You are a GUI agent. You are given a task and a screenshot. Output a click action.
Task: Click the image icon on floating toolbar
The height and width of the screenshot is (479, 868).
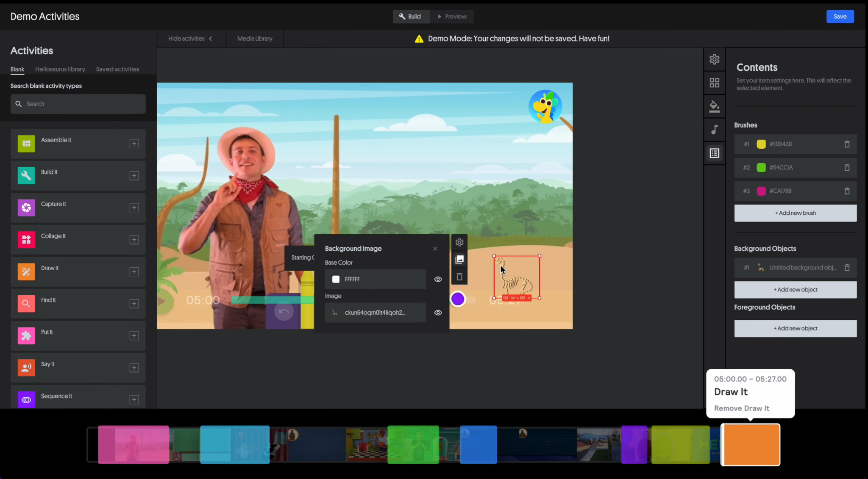459,260
